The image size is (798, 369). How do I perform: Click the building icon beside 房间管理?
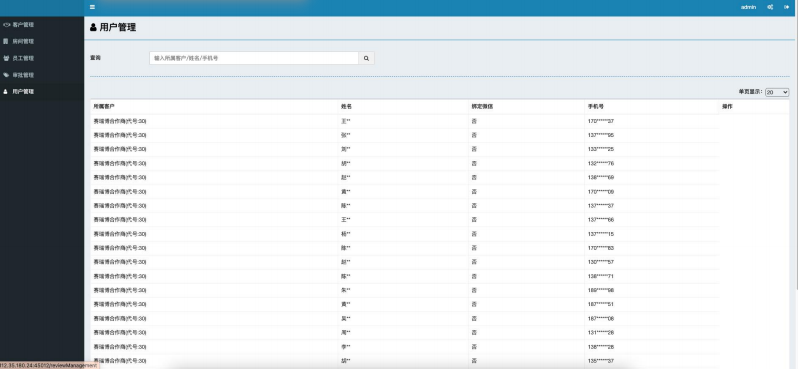6,41
